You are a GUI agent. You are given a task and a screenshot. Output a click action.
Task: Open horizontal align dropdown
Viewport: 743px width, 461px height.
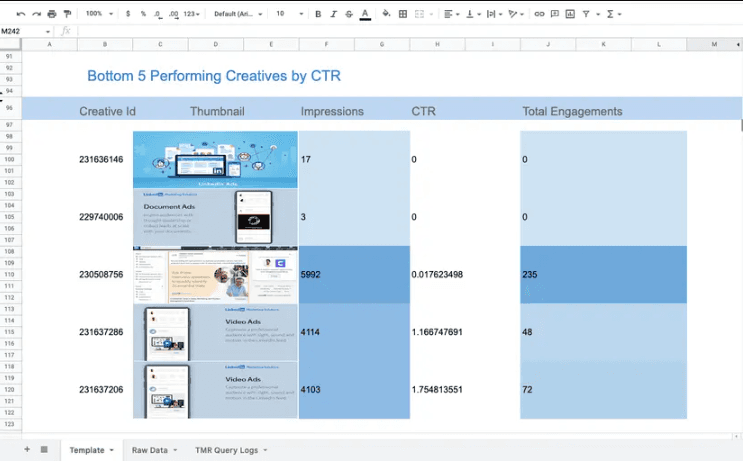452,14
